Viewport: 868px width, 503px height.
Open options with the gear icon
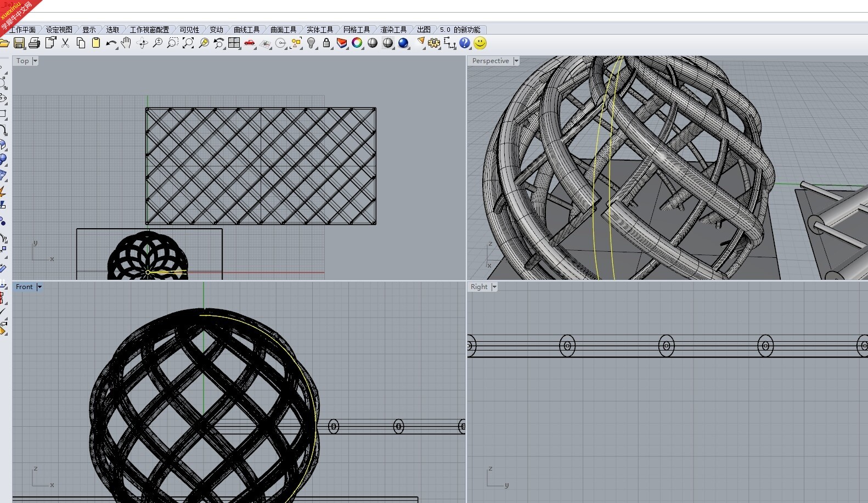pos(434,43)
